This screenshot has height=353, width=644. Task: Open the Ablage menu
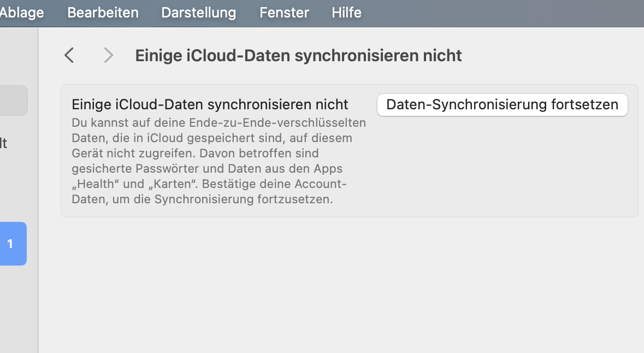click(x=22, y=13)
